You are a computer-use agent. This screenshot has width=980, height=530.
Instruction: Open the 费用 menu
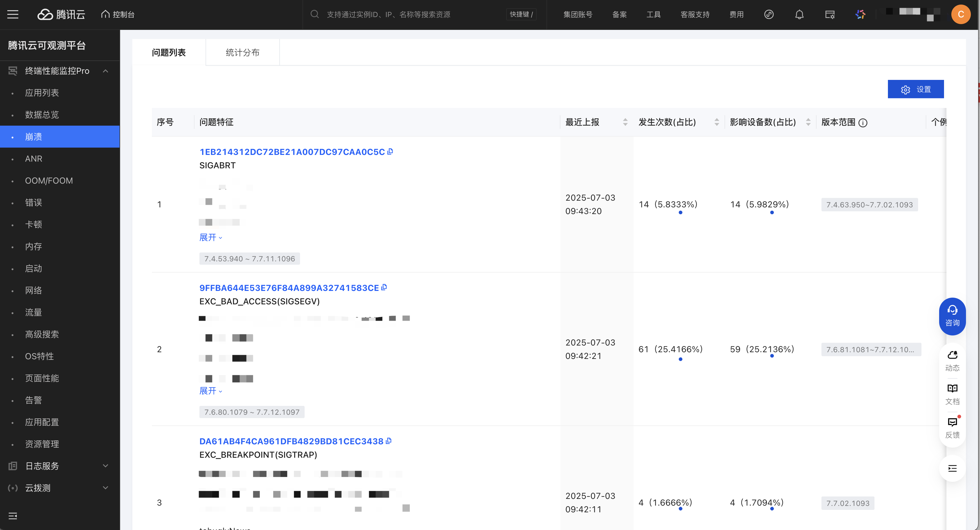(x=736, y=14)
